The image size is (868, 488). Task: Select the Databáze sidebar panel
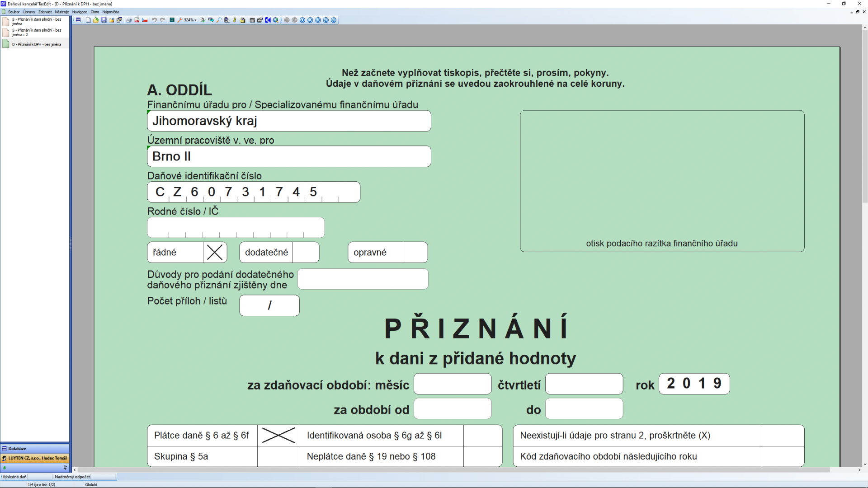[x=35, y=448]
